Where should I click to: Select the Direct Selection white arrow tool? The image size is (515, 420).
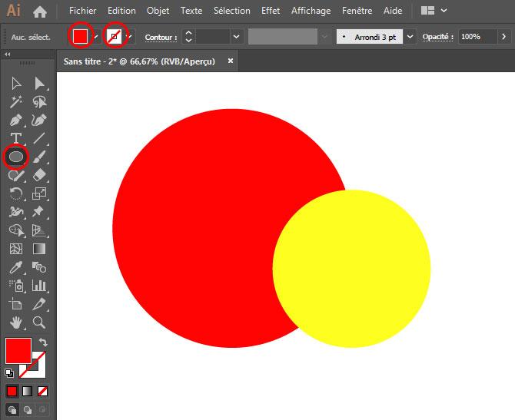[39, 83]
